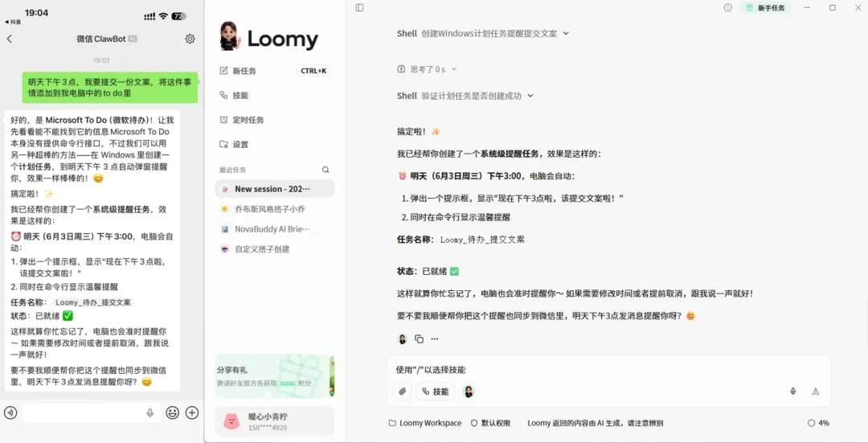Attach a file with paperclip icon
Viewport: 868px width, 443px height.
tap(403, 392)
